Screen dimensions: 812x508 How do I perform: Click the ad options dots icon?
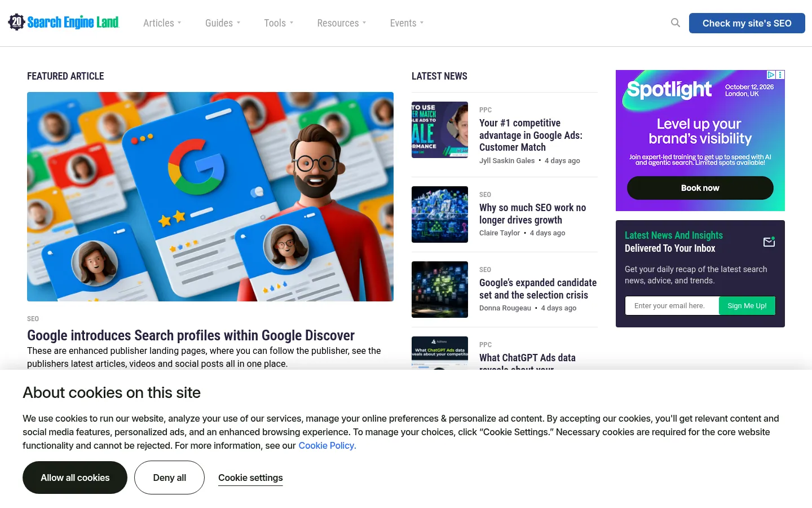click(x=780, y=75)
